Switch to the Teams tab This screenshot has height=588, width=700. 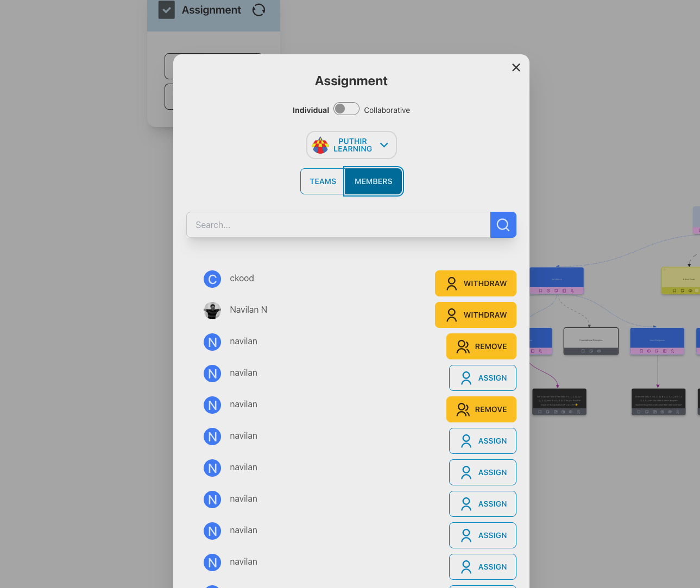pos(323,181)
